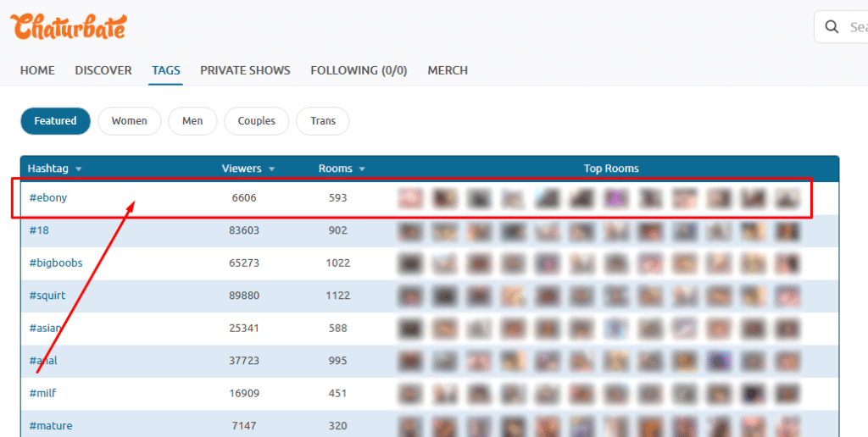Click the Top Rooms column header
Image resolution: width=868 pixels, height=437 pixels.
(611, 169)
